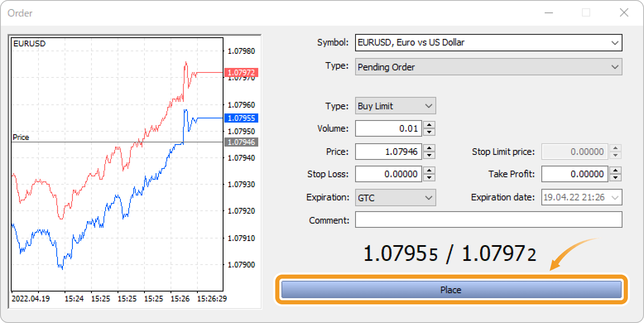This screenshot has width=644, height=323.
Task: Decrease Take Profit with the down arrow
Action: 616,178
